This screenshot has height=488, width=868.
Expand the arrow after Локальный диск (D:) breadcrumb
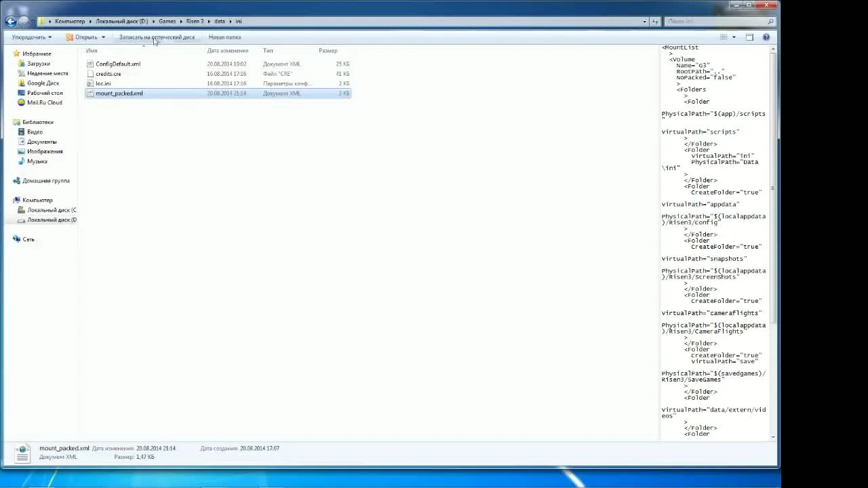(153, 22)
